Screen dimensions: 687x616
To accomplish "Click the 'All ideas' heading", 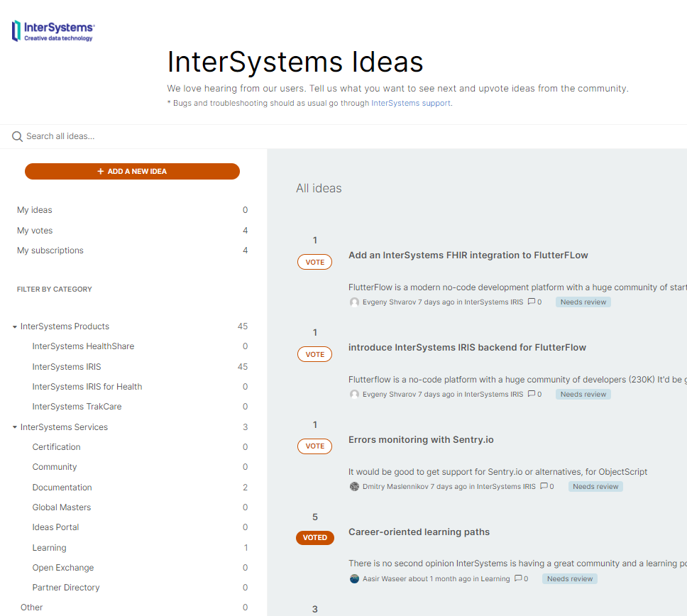I will point(319,188).
